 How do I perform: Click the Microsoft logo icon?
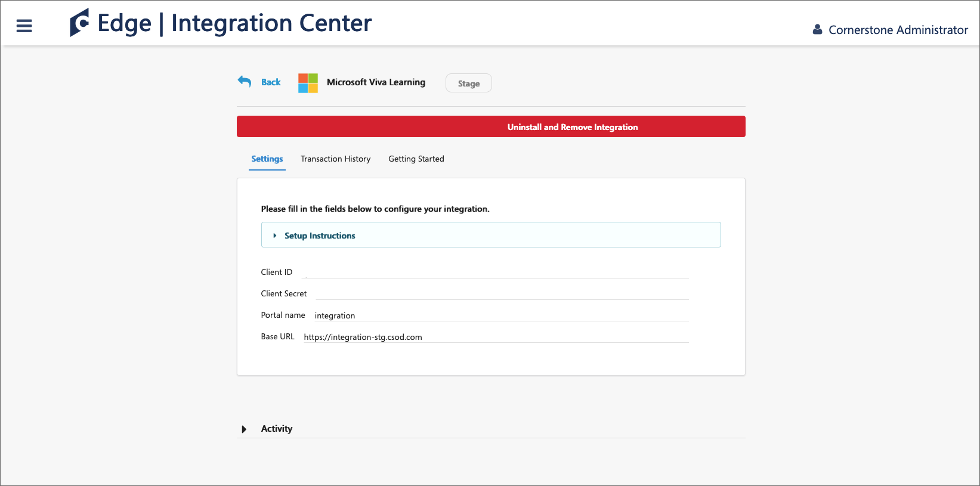tap(308, 83)
